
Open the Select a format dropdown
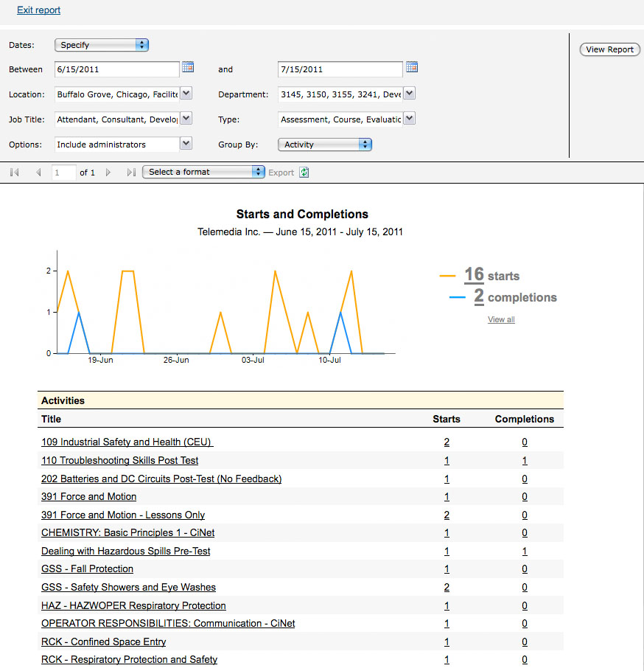pos(203,172)
